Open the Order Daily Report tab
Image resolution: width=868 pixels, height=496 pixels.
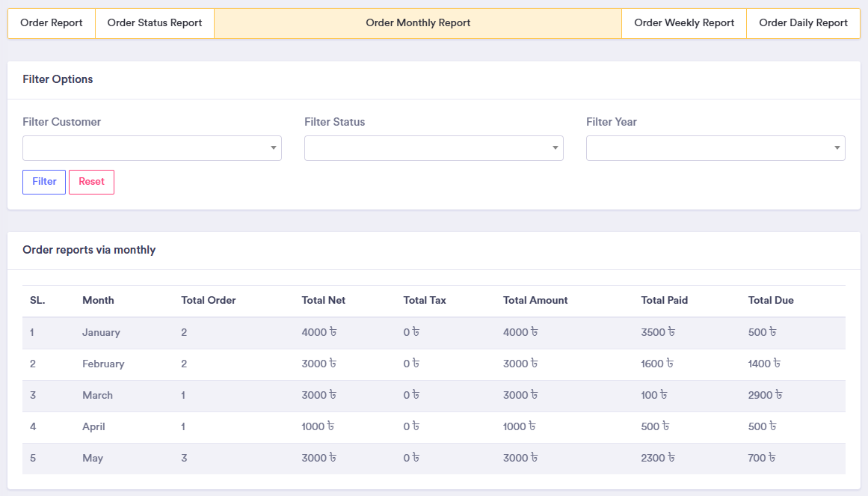click(x=803, y=23)
